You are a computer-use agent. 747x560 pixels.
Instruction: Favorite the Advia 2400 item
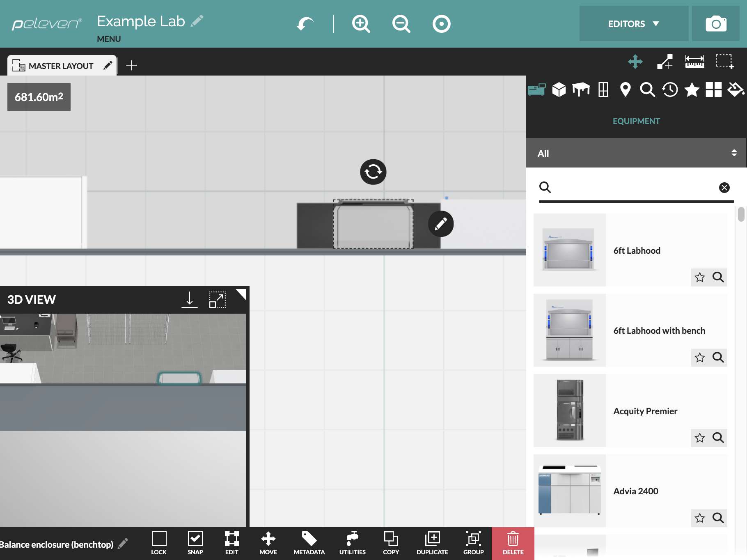click(700, 518)
